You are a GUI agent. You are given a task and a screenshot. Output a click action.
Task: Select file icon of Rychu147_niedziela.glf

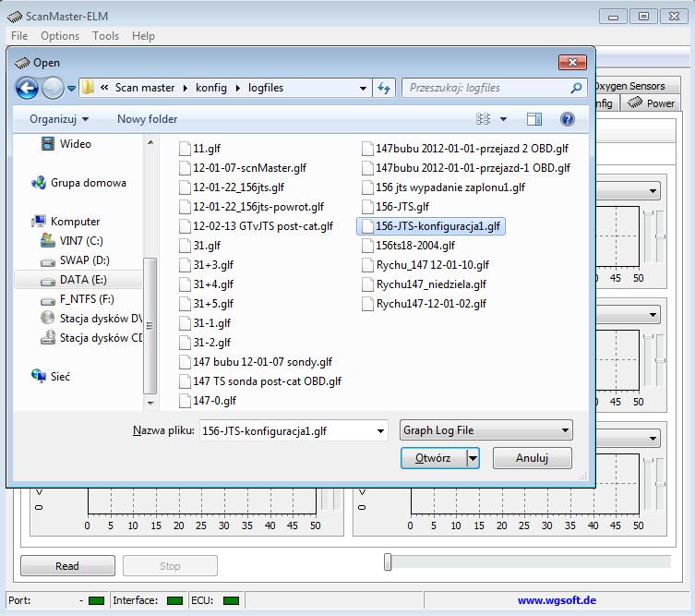367,284
